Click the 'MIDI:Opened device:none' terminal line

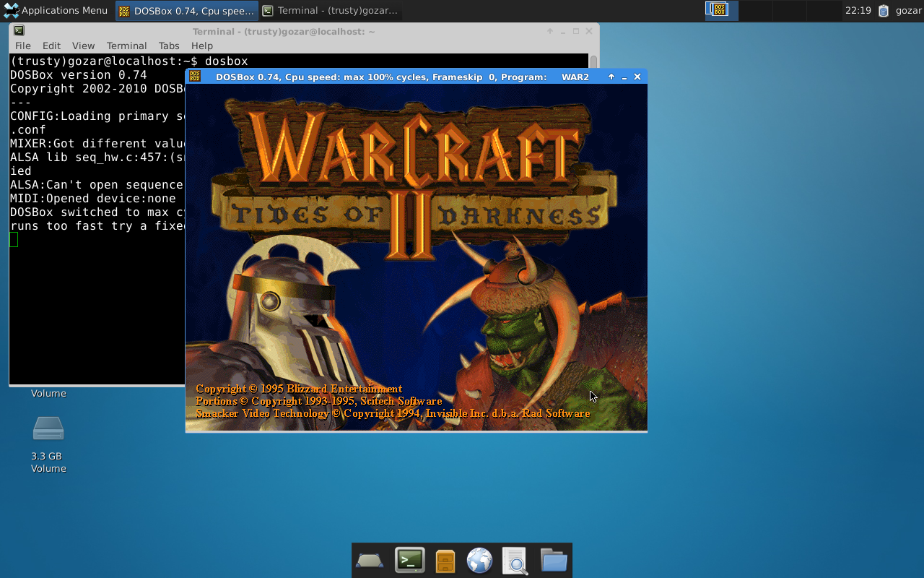[x=93, y=199]
